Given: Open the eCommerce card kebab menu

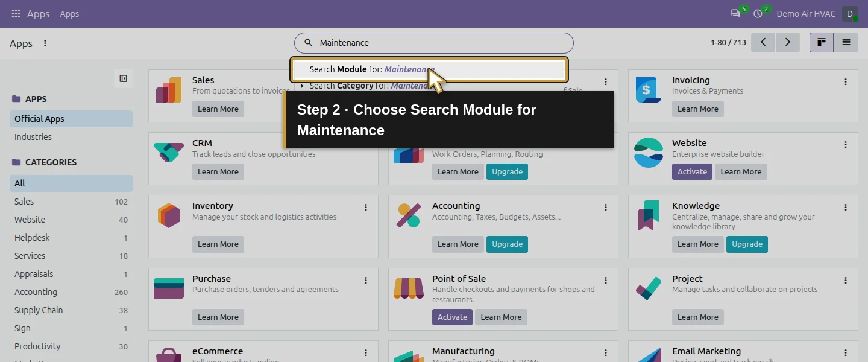Looking at the screenshot, I should click(x=366, y=353).
